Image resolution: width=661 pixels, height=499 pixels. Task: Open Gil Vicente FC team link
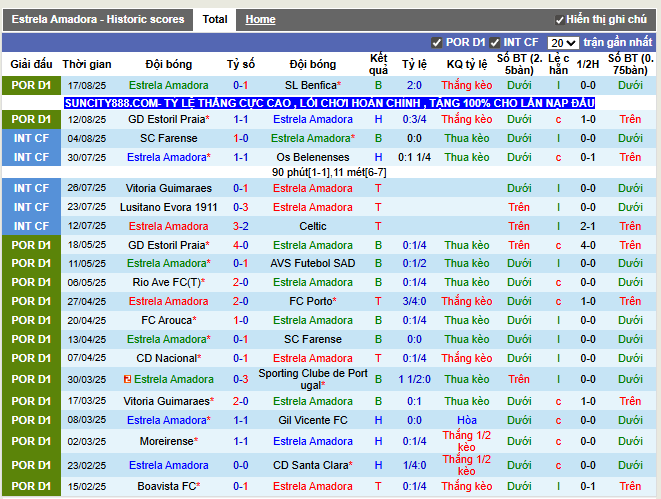point(313,420)
